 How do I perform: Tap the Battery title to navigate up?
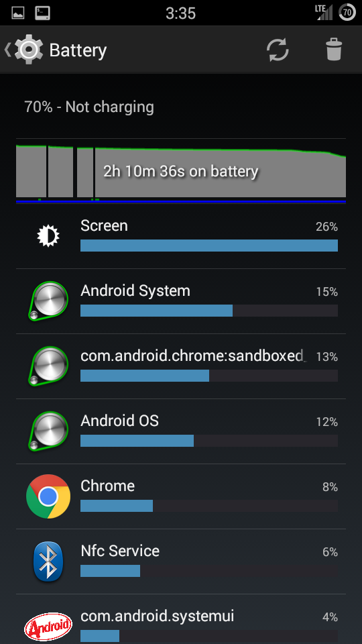point(78,50)
